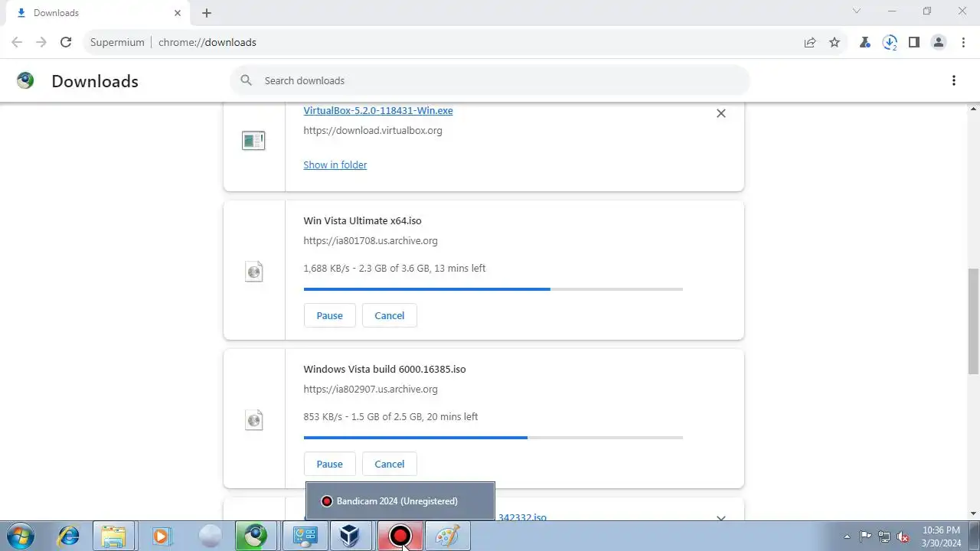Select text 'Windows Vista build 6000.16385.iso'

[384, 370]
